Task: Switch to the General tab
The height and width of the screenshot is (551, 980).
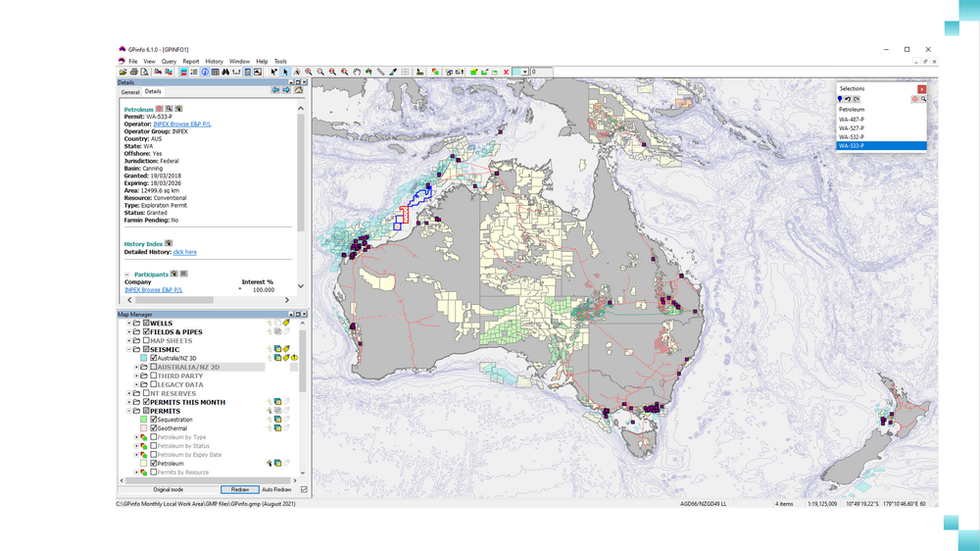Action: pos(130,91)
